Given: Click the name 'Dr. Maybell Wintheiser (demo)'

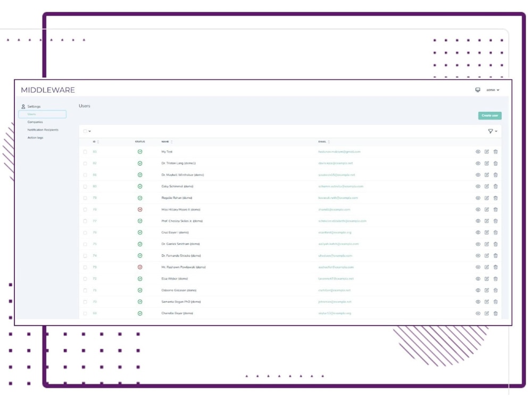Looking at the screenshot, I should pyautogui.click(x=182, y=174).
